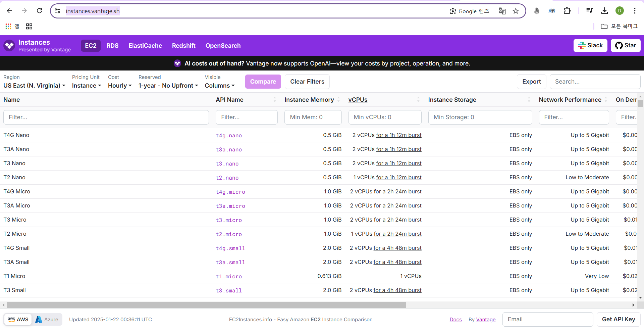Open site information icon in address bar
The image size is (644, 328).
[x=58, y=11]
